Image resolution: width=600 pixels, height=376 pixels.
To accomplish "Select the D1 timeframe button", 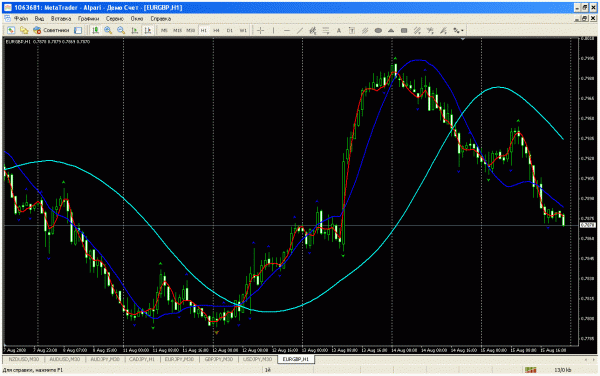I will 230,30.
